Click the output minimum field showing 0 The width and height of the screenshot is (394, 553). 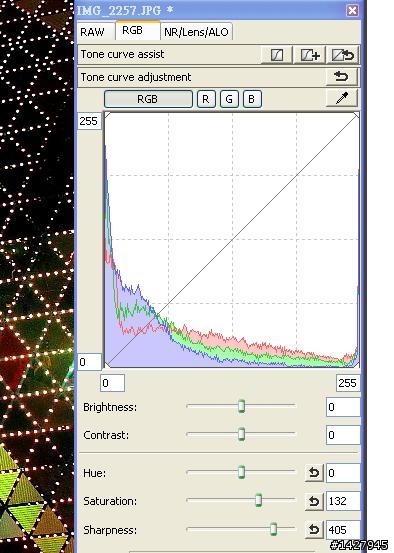tap(89, 362)
